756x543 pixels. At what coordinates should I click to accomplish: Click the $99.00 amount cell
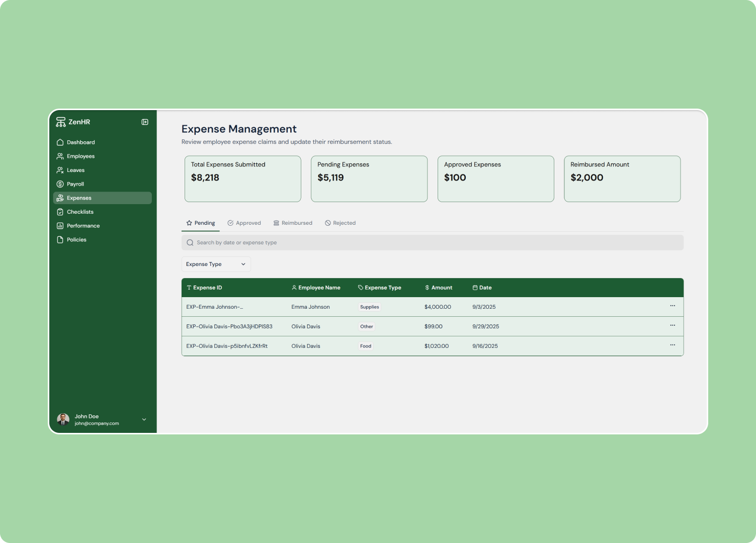coord(434,327)
